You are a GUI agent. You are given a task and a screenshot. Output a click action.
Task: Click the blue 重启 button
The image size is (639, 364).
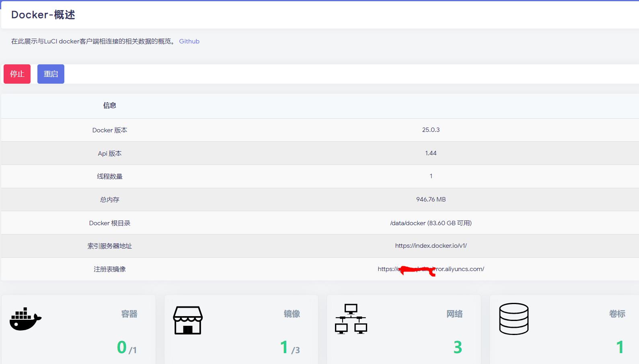click(51, 74)
